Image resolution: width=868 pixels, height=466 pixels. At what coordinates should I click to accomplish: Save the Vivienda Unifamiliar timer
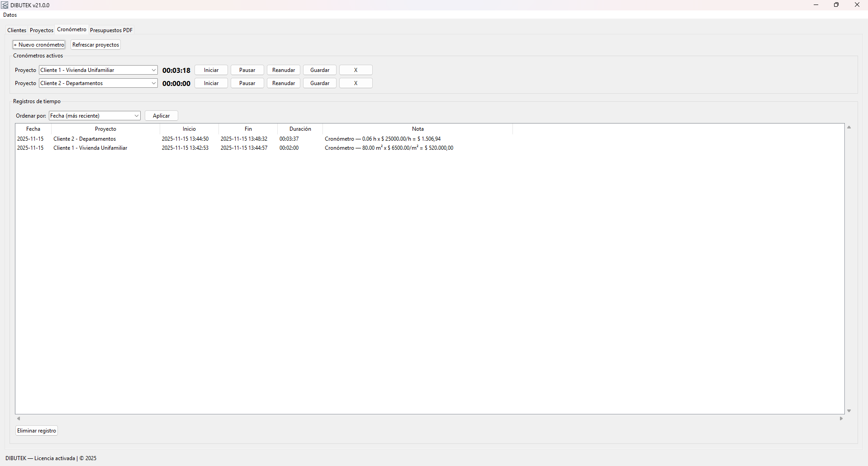coord(320,70)
